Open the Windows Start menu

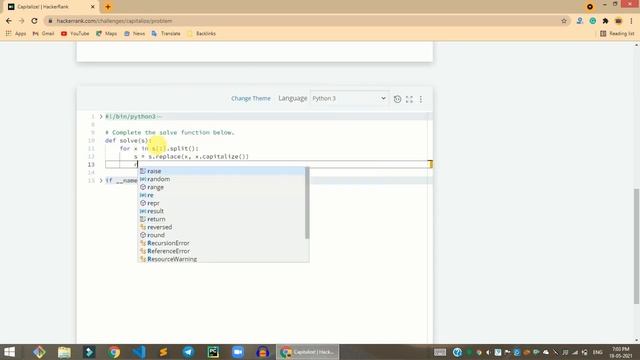(x=9, y=352)
